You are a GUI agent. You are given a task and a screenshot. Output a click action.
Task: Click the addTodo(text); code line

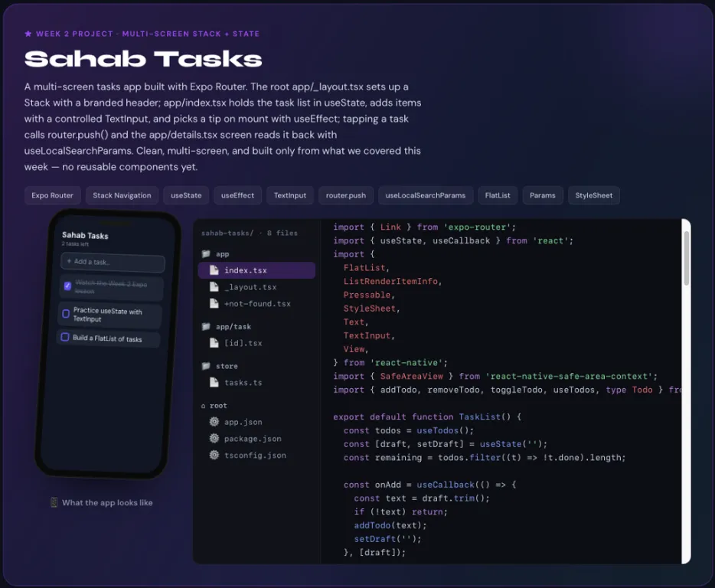click(x=390, y=525)
